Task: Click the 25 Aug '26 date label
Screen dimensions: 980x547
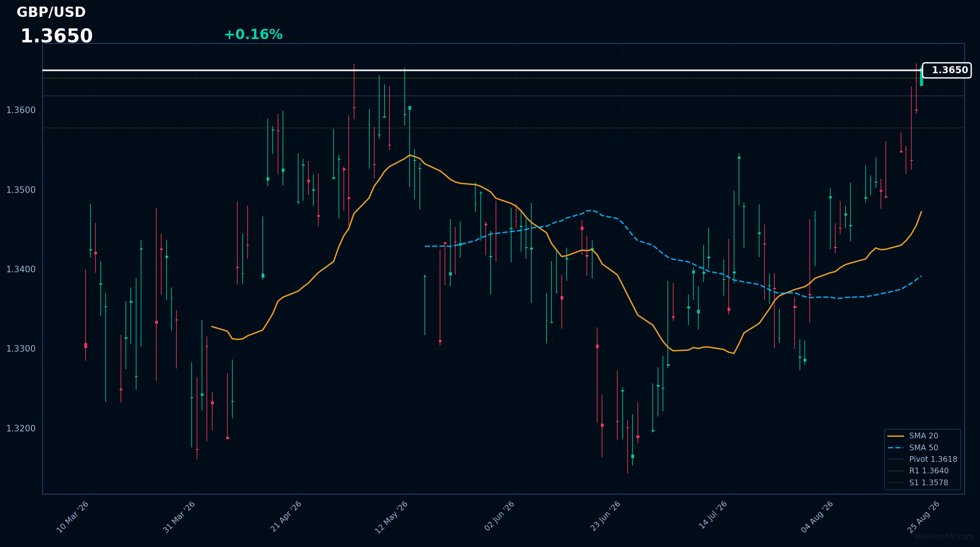Action: tap(924, 517)
